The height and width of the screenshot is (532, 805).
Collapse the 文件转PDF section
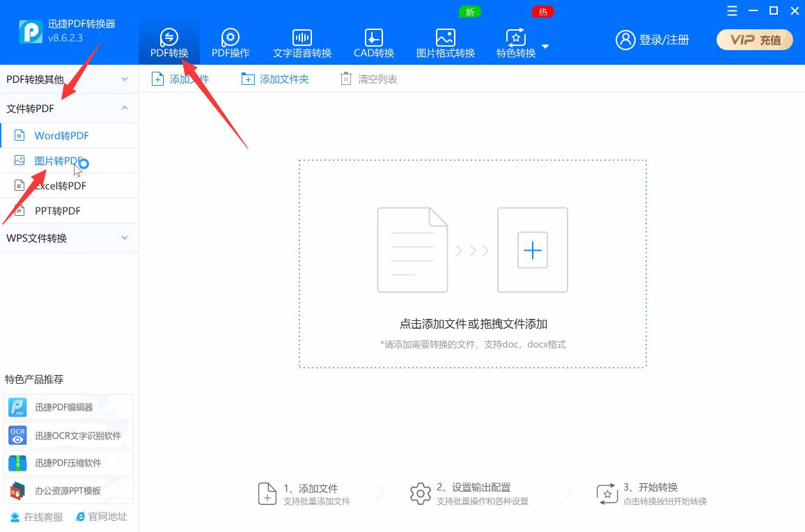click(70, 109)
